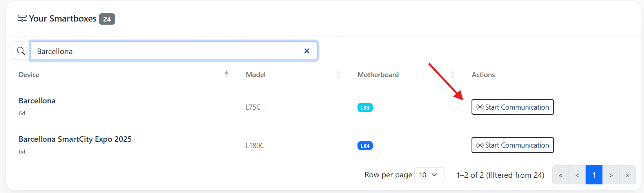This screenshot has height=193, width=644.
Task: Click the LK4 motherboard badge
Action: click(365, 146)
